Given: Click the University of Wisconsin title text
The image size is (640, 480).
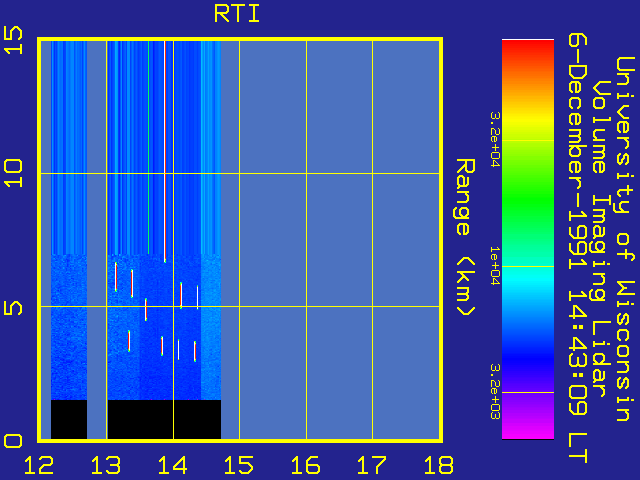Looking at the screenshot, I should point(625,239).
